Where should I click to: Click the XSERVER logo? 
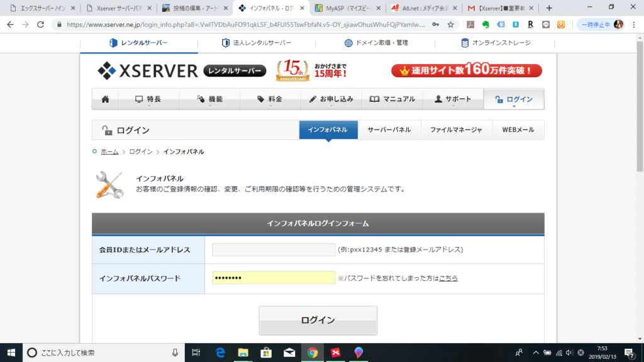(x=147, y=71)
